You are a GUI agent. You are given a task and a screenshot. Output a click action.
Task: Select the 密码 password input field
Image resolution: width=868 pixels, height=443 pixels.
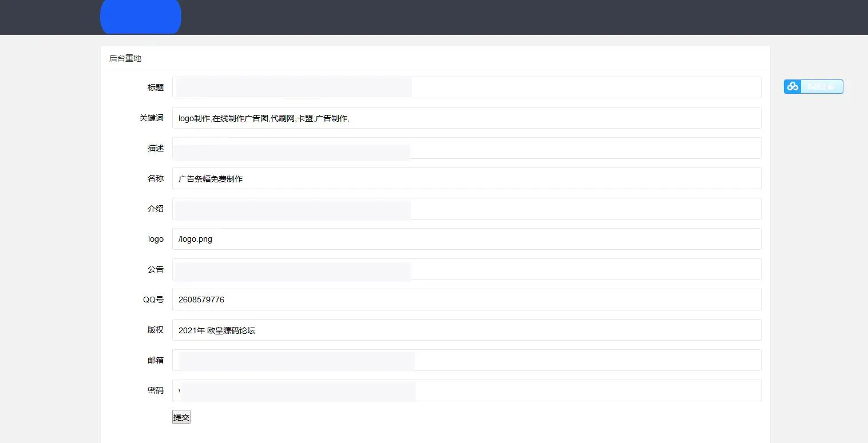pyautogui.click(x=466, y=390)
